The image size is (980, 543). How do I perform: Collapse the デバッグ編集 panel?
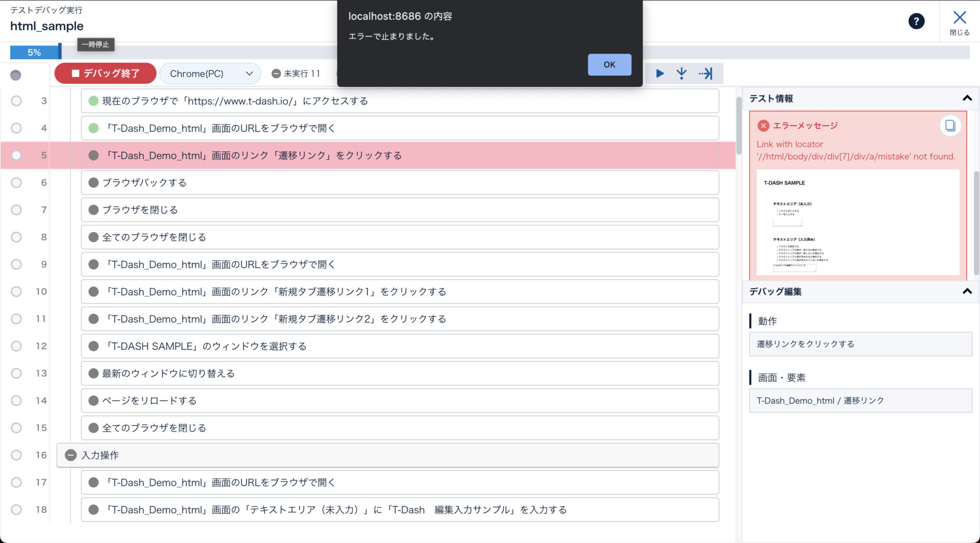point(967,292)
